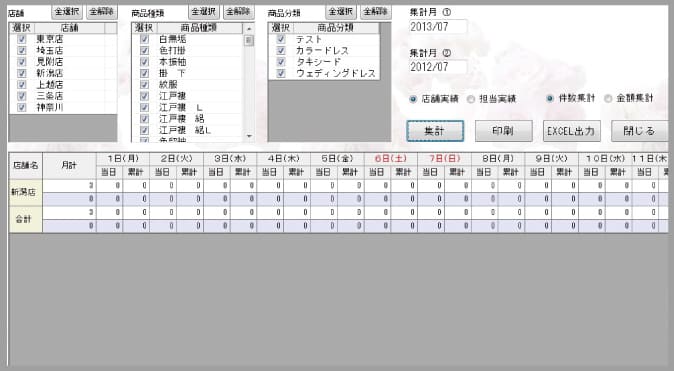Click 全選択 button for 商品分類 list
The image size is (674, 371).
point(341,12)
